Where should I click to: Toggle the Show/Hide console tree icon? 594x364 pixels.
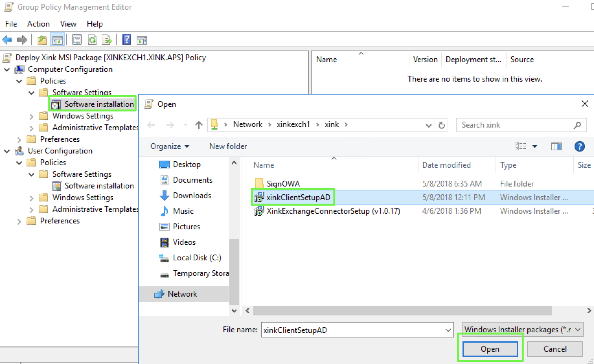coord(58,40)
